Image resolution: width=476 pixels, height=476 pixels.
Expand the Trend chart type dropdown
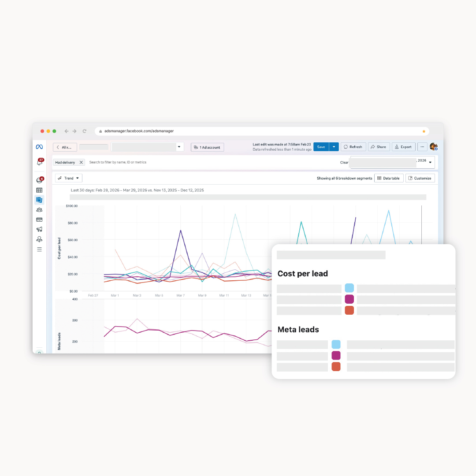pyautogui.click(x=69, y=178)
